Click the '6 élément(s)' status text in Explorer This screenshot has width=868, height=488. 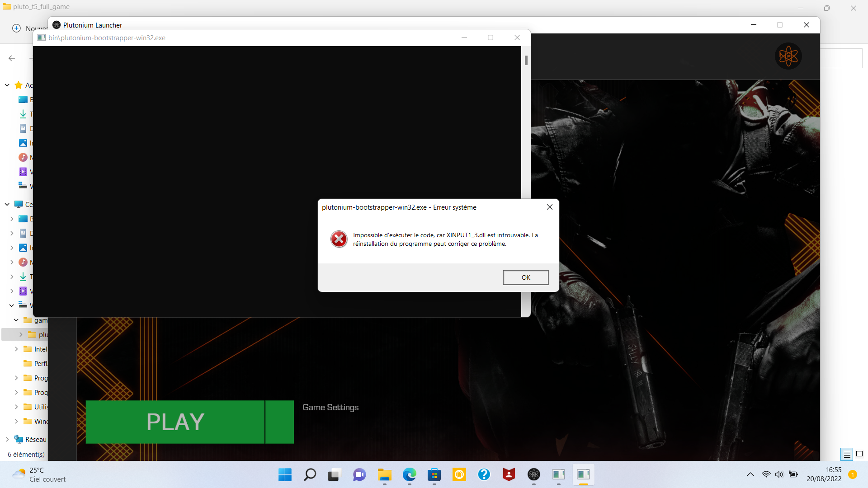pos(26,454)
